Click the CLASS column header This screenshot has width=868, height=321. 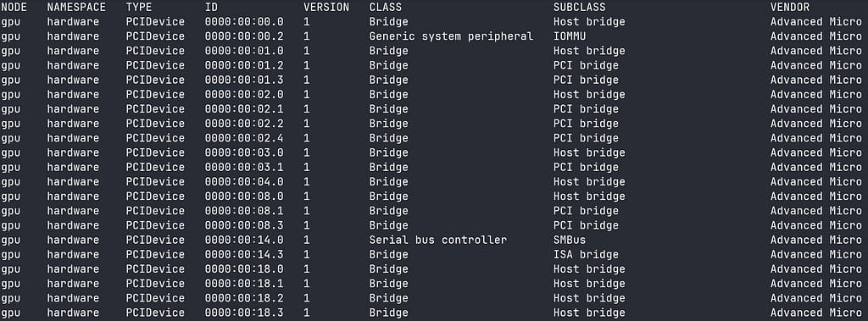(x=386, y=7)
